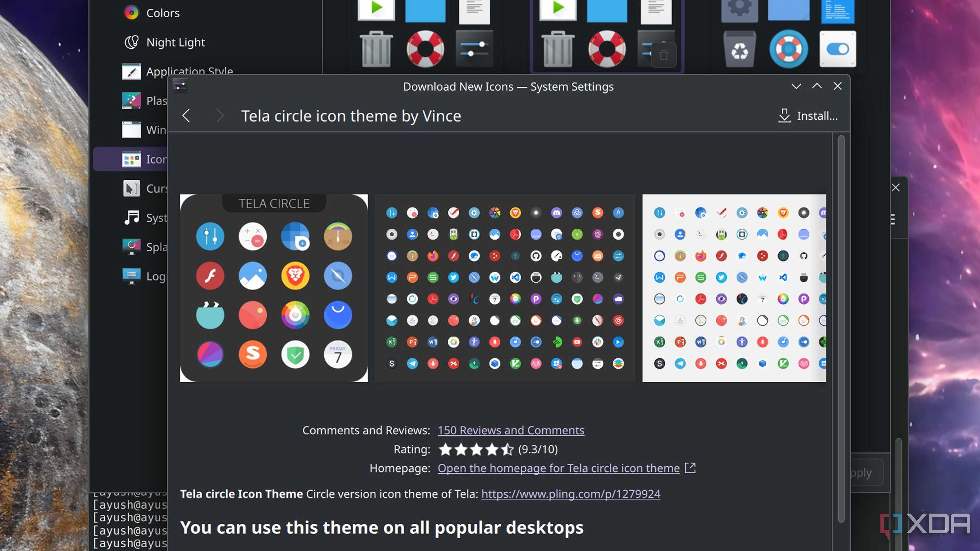Maximize dialog with the titlebar up chevron
The image size is (980, 551).
817,86
